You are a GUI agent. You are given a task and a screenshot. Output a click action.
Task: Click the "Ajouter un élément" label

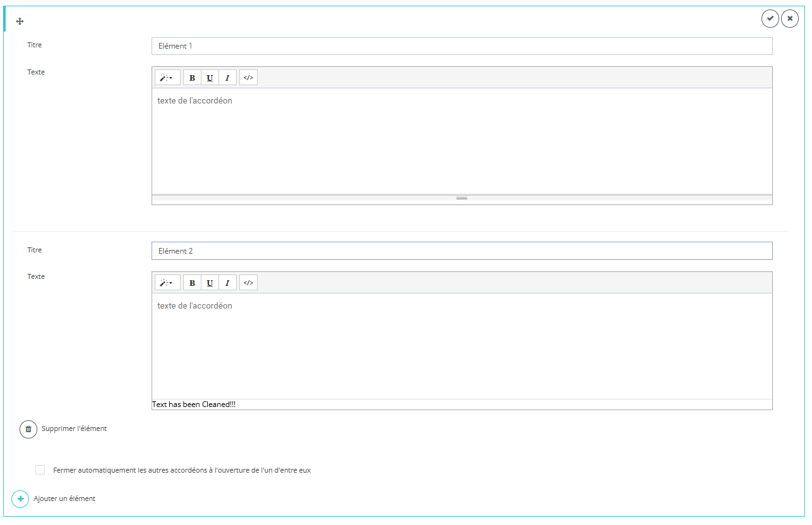[x=64, y=498]
